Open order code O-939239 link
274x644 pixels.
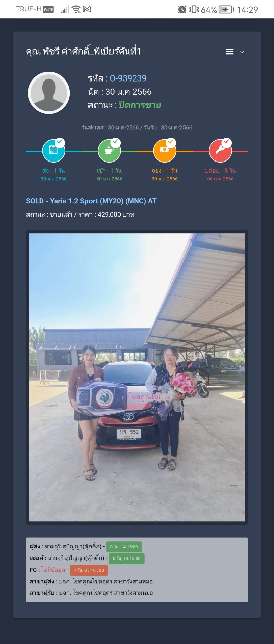point(128,78)
